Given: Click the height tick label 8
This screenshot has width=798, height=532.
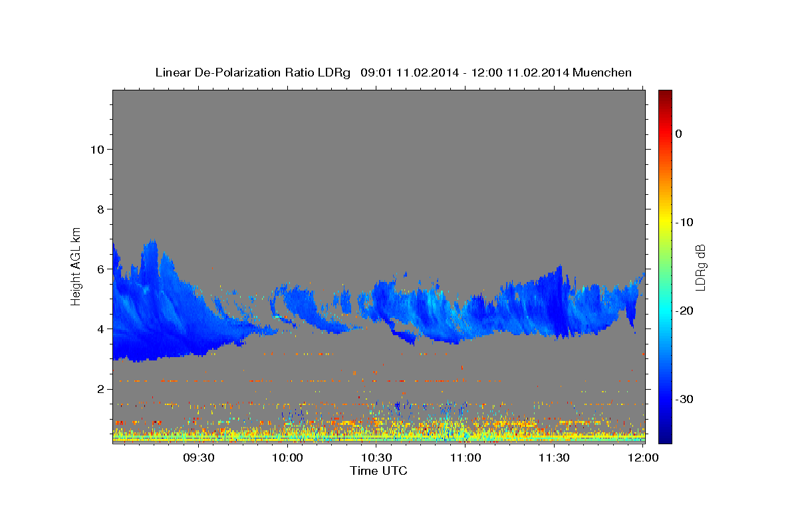Looking at the screenshot, I should [101, 209].
